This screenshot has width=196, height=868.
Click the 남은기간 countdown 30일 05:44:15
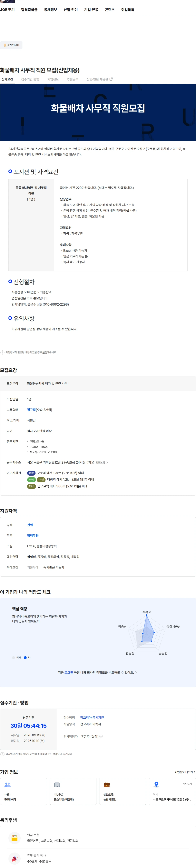coord(28,726)
